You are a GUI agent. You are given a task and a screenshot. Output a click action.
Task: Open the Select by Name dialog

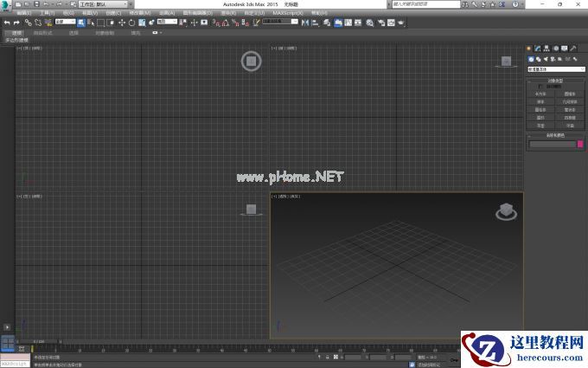(x=91, y=23)
